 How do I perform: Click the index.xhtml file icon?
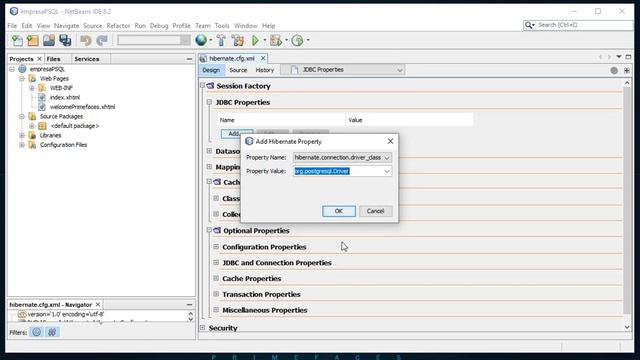click(42, 97)
